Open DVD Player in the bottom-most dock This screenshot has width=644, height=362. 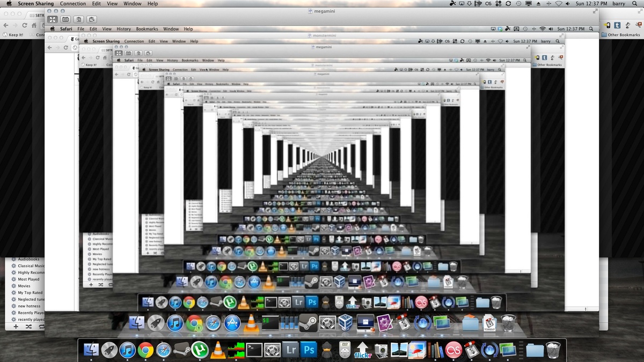point(345,350)
